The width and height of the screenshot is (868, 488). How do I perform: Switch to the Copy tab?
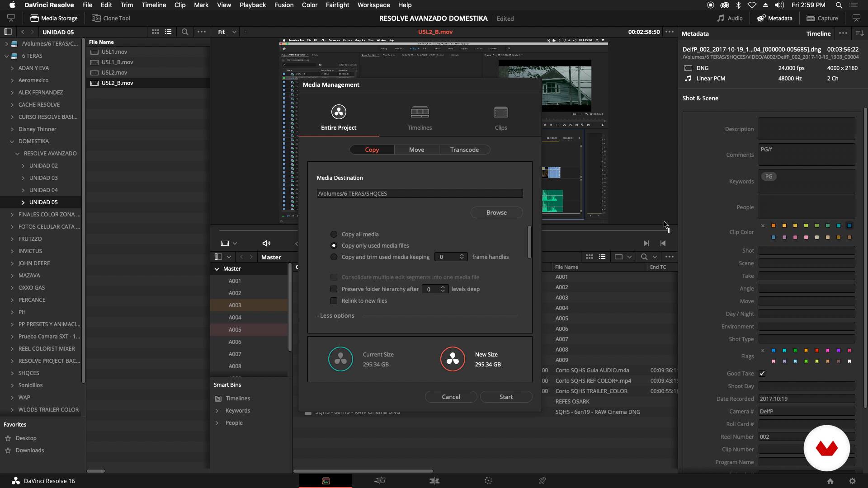point(372,150)
